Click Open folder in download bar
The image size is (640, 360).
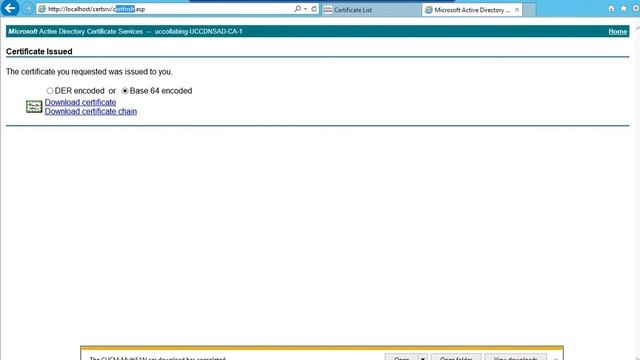click(456, 358)
